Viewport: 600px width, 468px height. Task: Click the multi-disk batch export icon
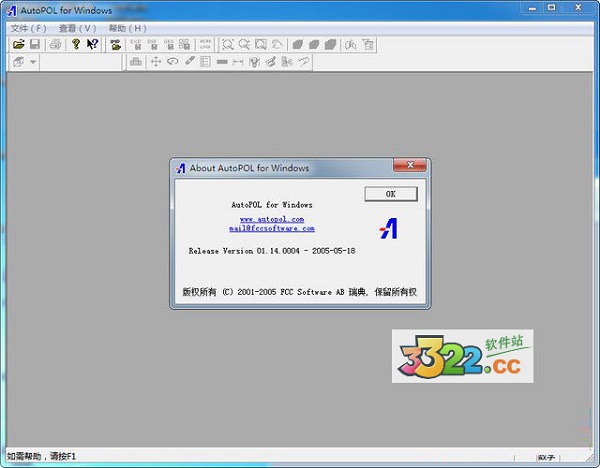pos(184,44)
